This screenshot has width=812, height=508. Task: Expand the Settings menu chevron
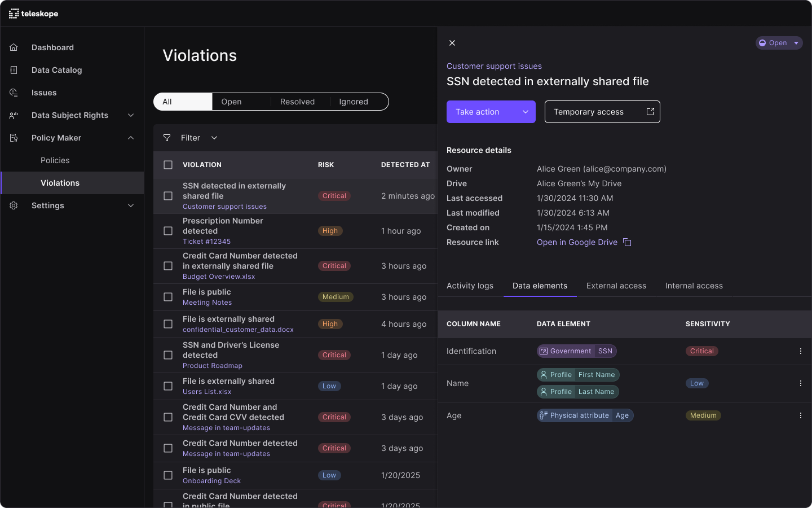pos(131,205)
